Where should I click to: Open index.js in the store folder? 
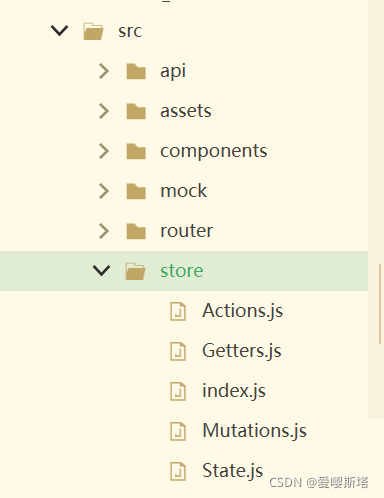(234, 391)
